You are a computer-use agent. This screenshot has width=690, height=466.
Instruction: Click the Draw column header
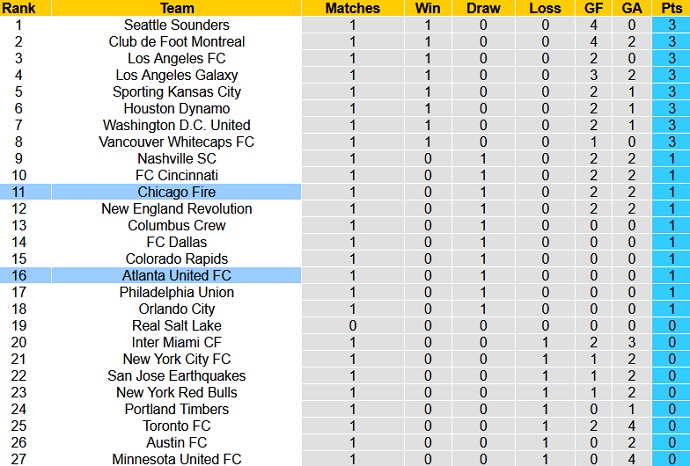click(483, 8)
